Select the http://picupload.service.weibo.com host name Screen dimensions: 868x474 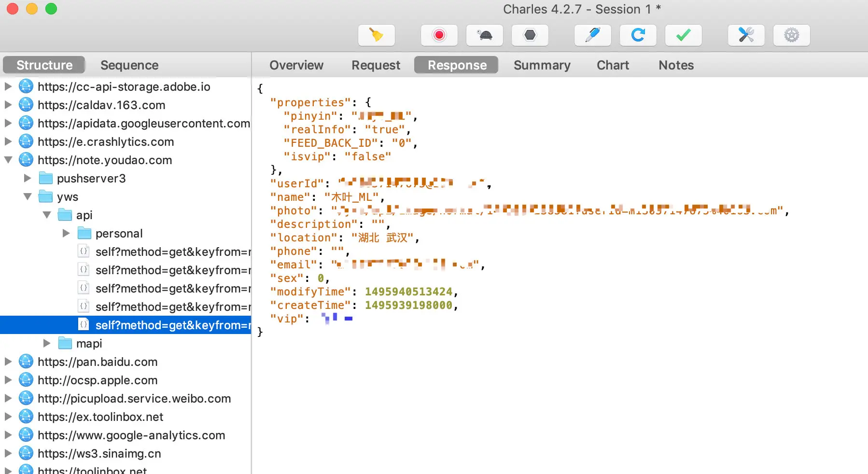click(x=134, y=399)
